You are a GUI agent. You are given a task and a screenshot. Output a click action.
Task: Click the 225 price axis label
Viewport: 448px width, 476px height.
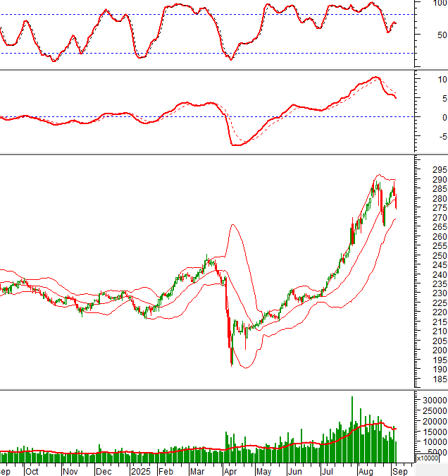pos(440,303)
